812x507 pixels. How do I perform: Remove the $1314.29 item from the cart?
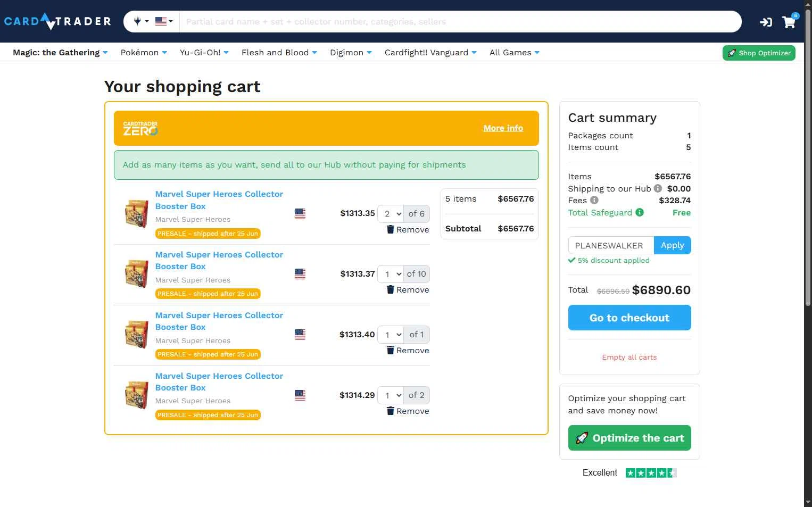[x=408, y=411]
